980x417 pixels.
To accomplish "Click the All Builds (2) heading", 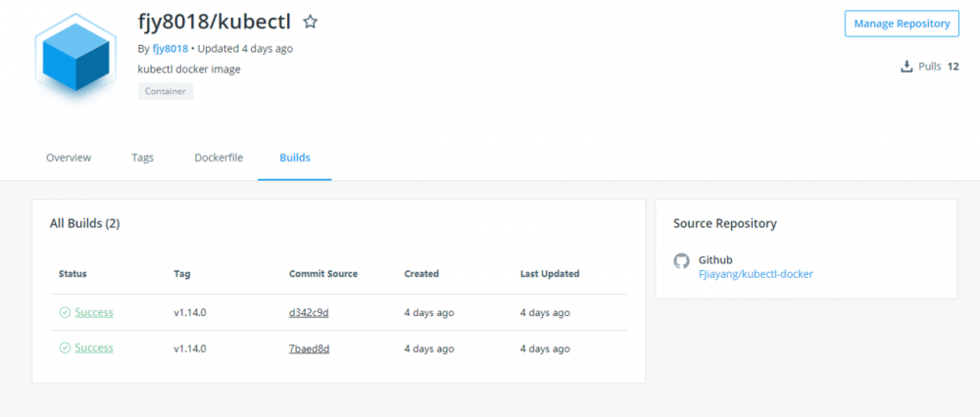I will [85, 223].
